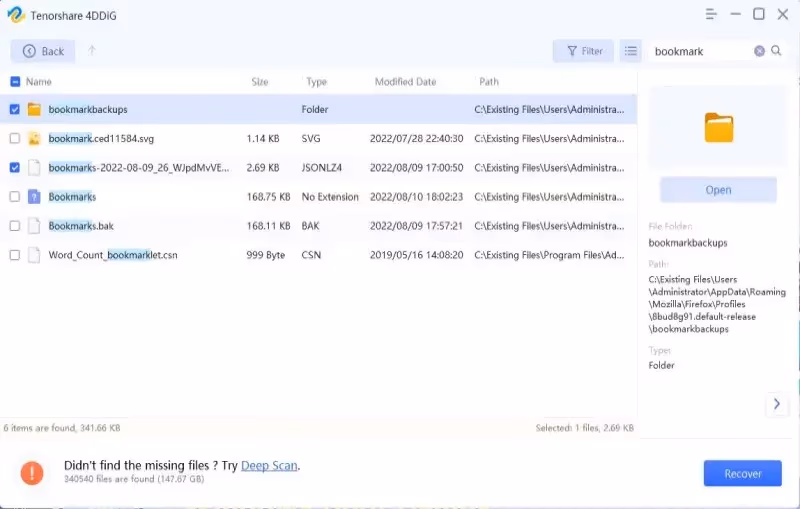Check the bookmark.ced11584.svg checkbox
800x509 pixels.
click(15, 138)
